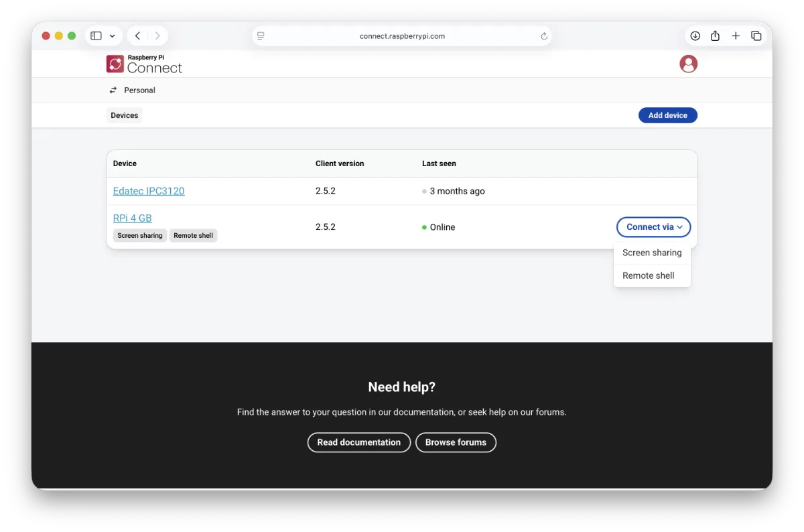
Task: Minimize the window with the yellow button
Action: pos(59,36)
